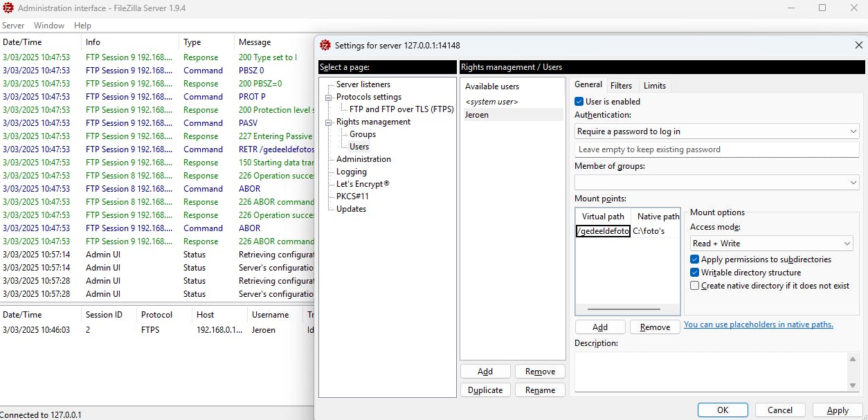This screenshot has width=868, height=420.
Task: Click the Session ID column header
Action: click(x=109, y=314)
